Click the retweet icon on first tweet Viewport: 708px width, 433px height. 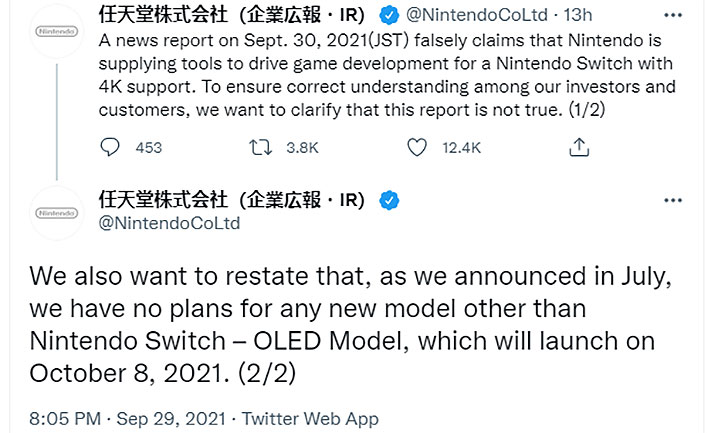pos(261,147)
